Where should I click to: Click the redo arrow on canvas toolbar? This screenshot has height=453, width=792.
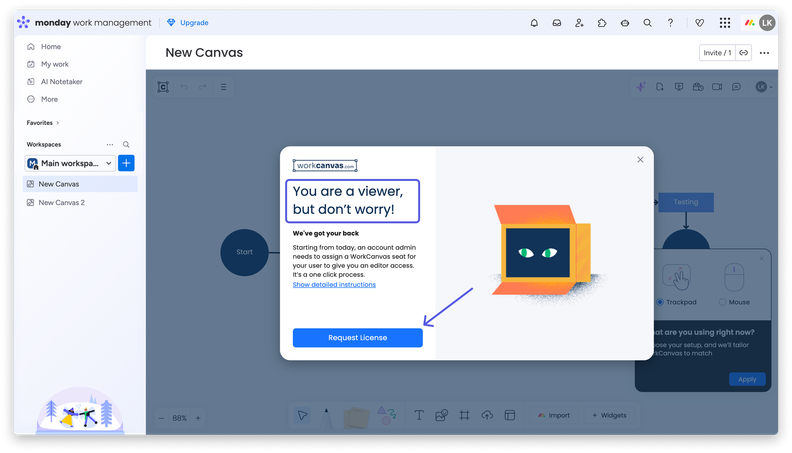(x=203, y=87)
